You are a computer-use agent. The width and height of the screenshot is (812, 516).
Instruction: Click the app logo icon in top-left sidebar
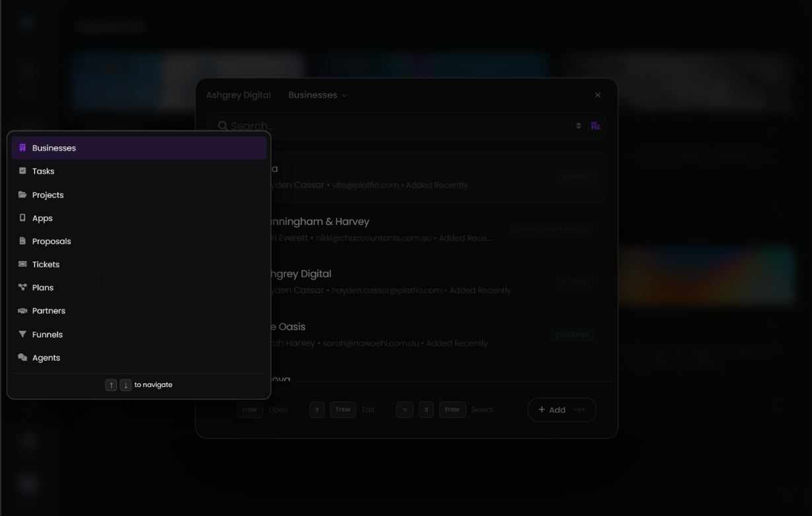click(27, 22)
